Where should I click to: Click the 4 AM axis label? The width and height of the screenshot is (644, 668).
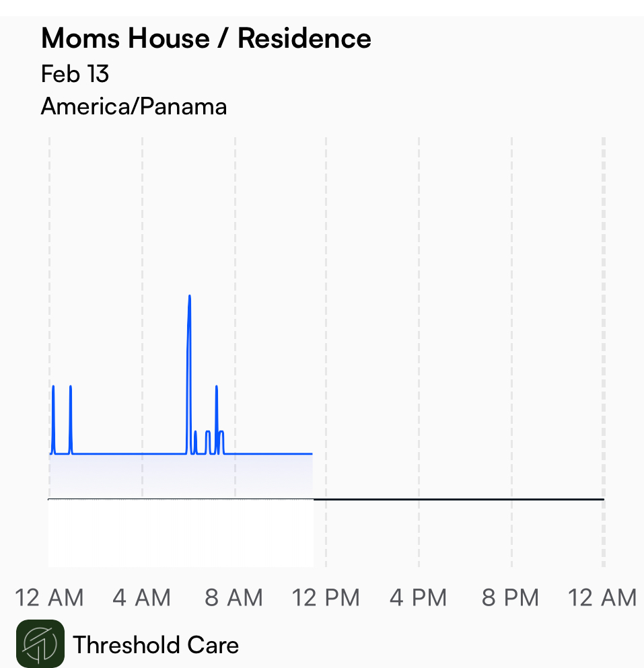[141, 597]
